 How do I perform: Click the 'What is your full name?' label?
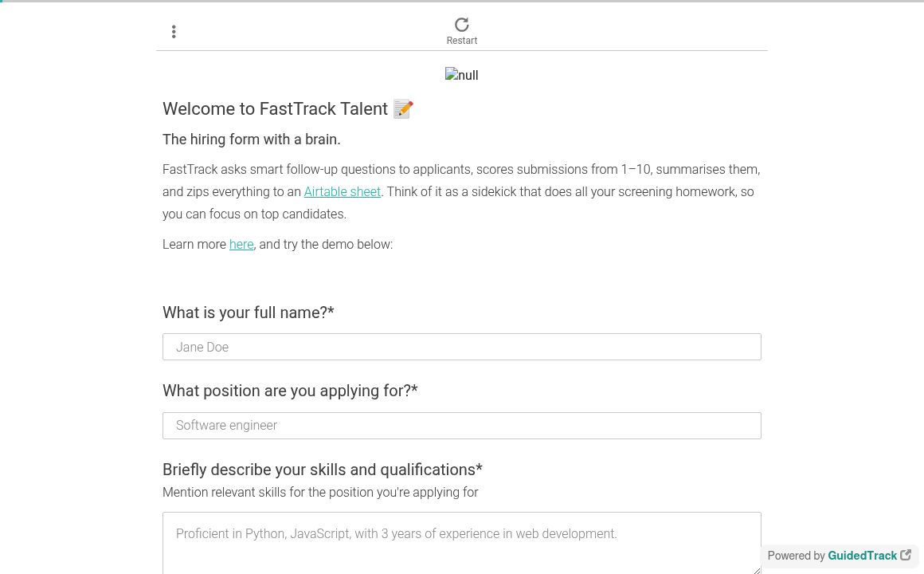click(x=248, y=313)
